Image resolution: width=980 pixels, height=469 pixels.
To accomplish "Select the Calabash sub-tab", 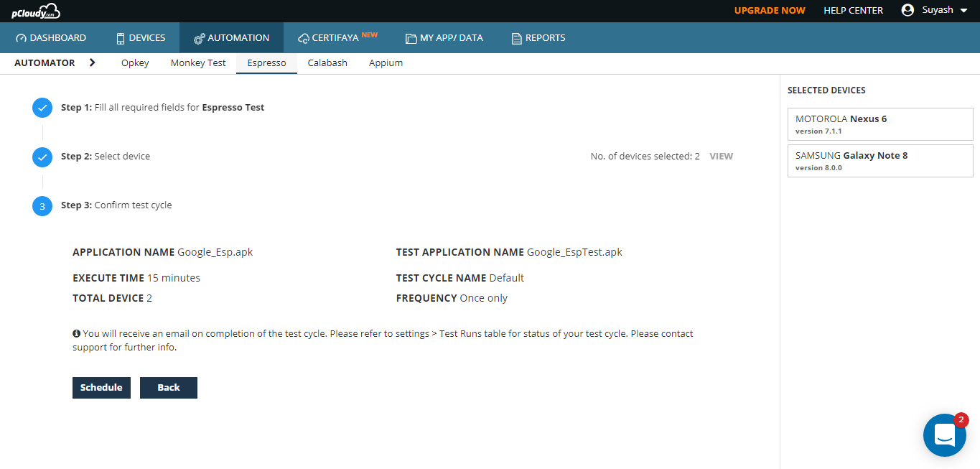I will [327, 63].
